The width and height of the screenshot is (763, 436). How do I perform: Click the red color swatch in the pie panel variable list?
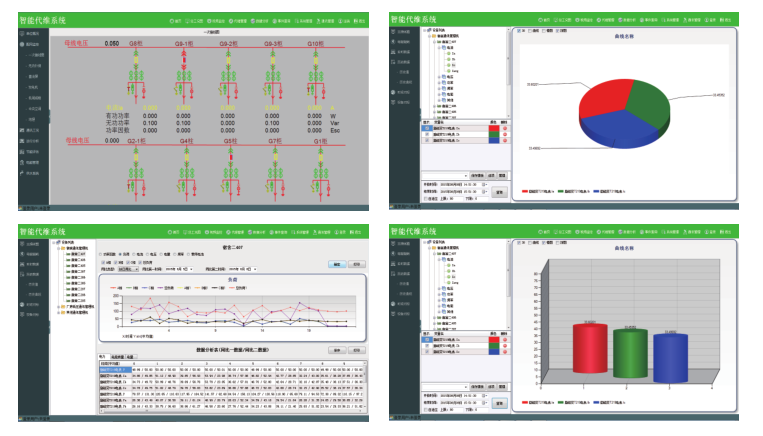coord(492,127)
